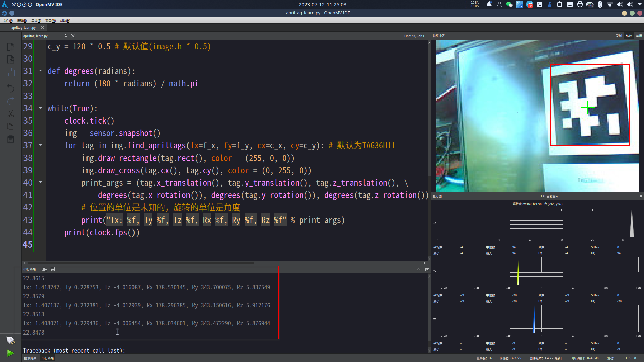Click the Undo arrow icon
Screen dimensions: 644x362
coord(11,88)
